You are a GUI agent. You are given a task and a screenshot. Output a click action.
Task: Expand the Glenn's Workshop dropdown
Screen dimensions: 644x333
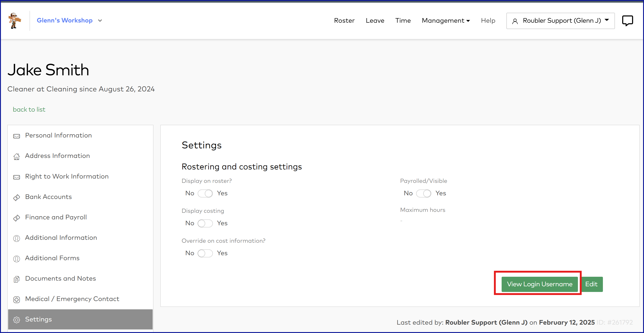[x=100, y=20]
